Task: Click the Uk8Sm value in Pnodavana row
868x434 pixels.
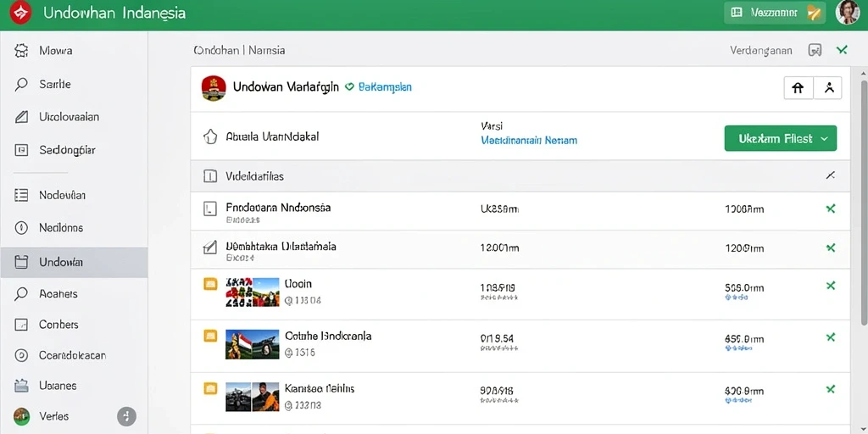Action: [499, 209]
